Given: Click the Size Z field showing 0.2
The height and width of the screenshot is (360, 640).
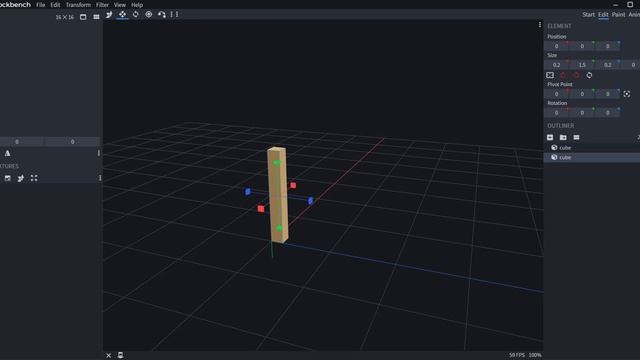Looking at the screenshot, I should pyautogui.click(x=608, y=65).
